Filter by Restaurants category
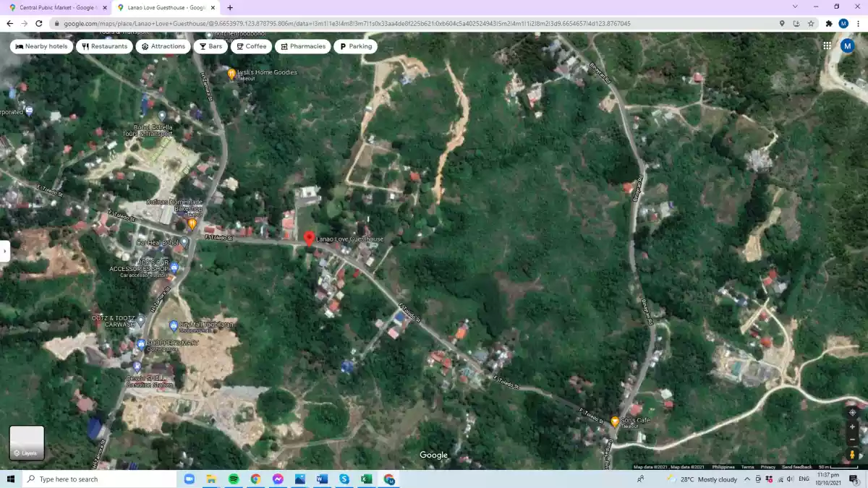Image resolution: width=868 pixels, height=488 pixels. (x=104, y=46)
